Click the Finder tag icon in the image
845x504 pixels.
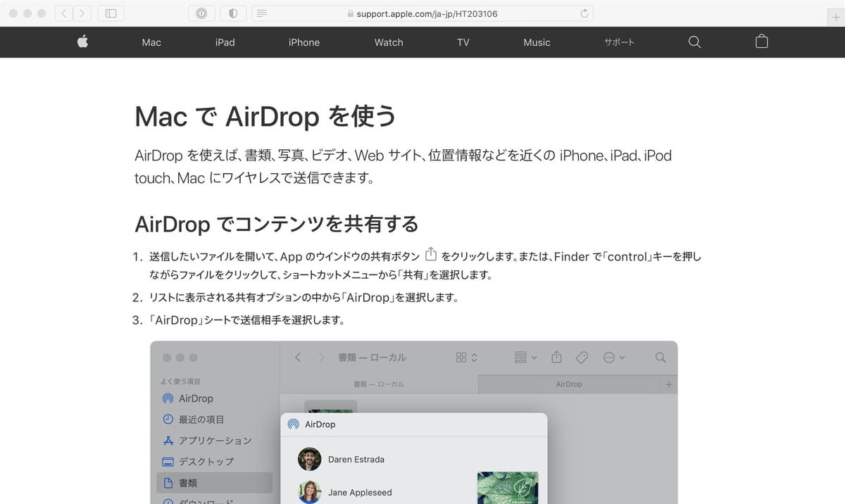[x=582, y=358]
